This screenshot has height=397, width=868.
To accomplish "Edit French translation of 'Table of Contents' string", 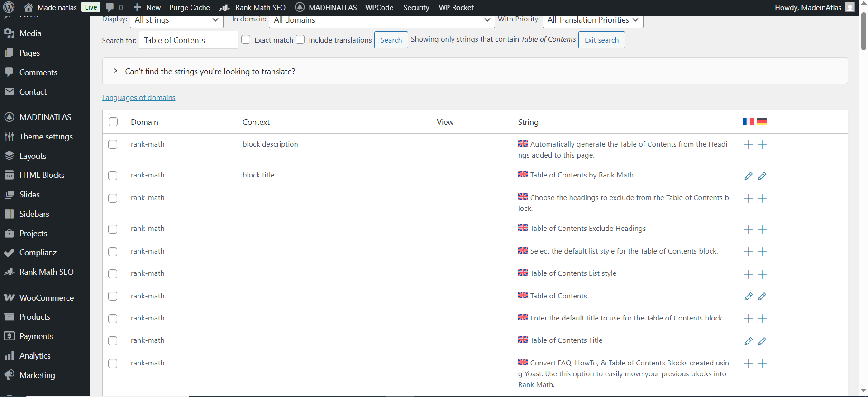I will pos(749,297).
